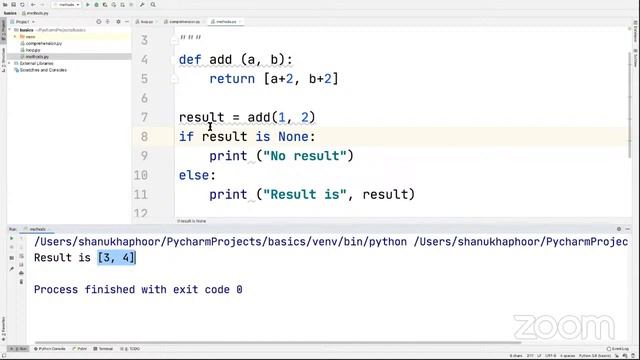The width and height of the screenshot is (640, 360).
Task: Open the TODO tool window
Action: click(130, 349)
